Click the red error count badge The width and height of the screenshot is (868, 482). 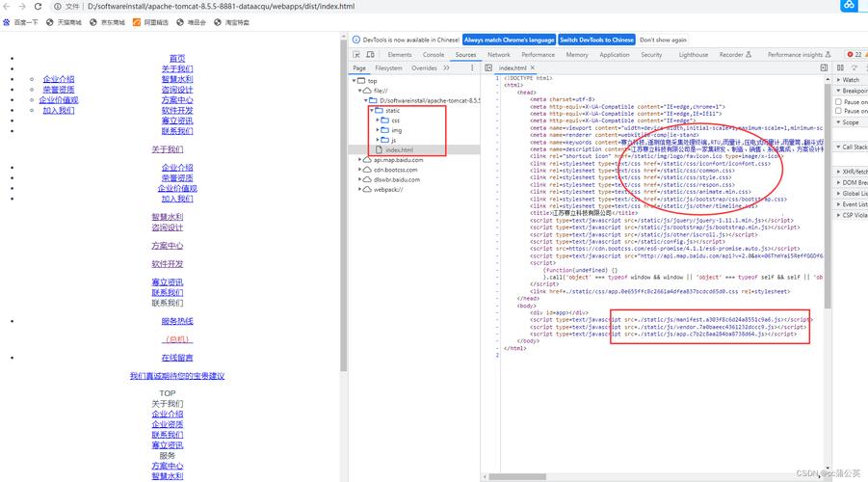tap(854, 54)
